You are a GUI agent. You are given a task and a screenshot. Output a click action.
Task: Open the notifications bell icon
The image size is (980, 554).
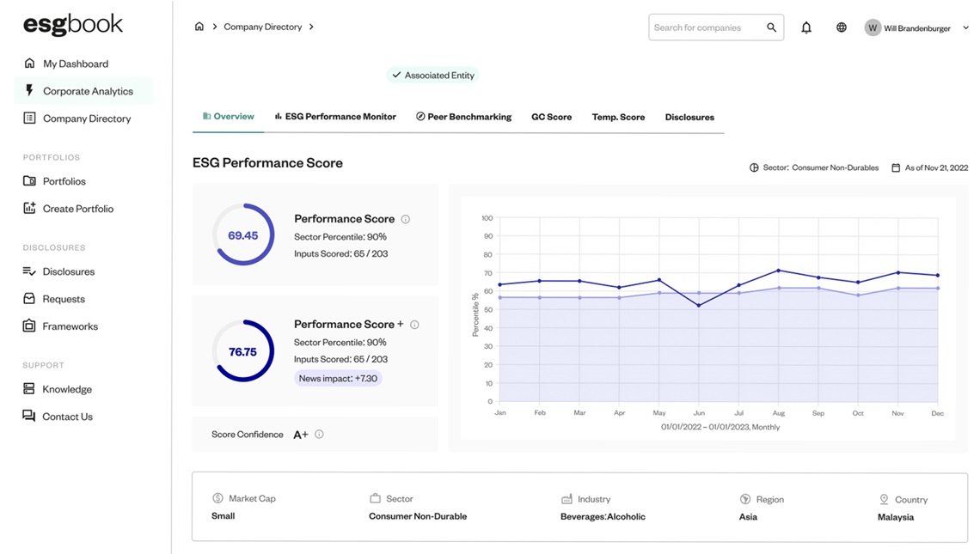805,27
